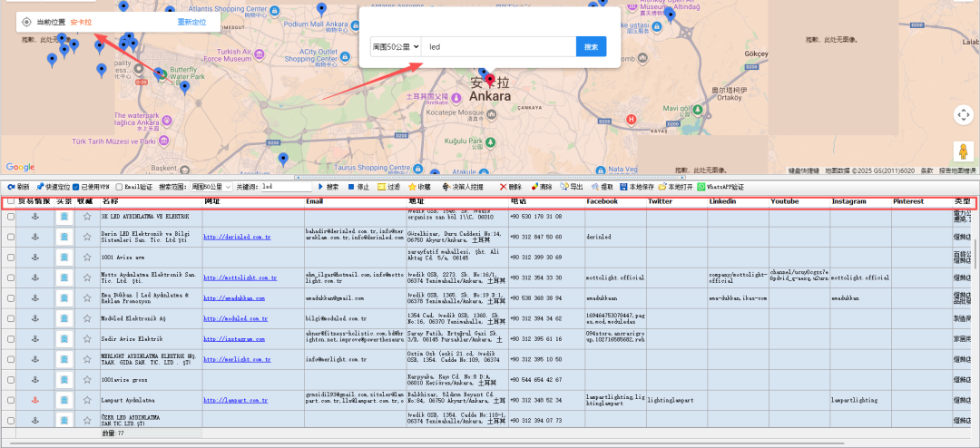Open the http://merlight.com.tr link
The image size is (980, 448).
click(x=236, y=359)
